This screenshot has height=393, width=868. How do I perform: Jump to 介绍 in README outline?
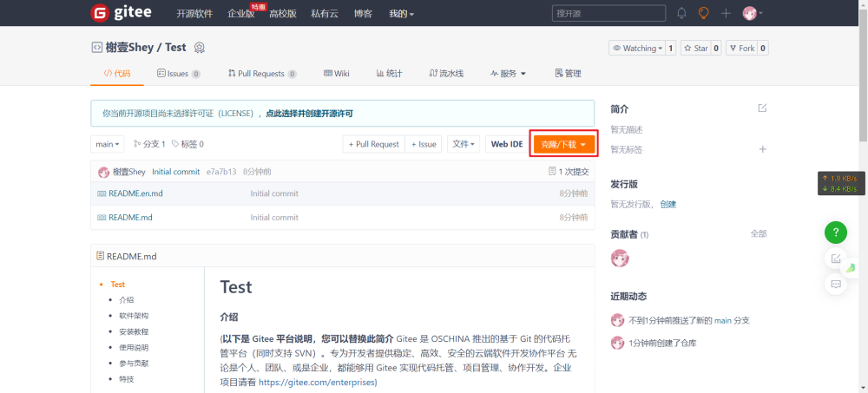(x=126, y=300)
